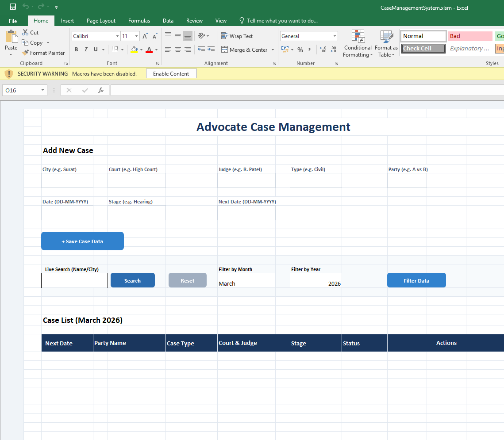Open the Customize Quick Access Toolbar arrow
504x440 pixels.
point(56,8)
